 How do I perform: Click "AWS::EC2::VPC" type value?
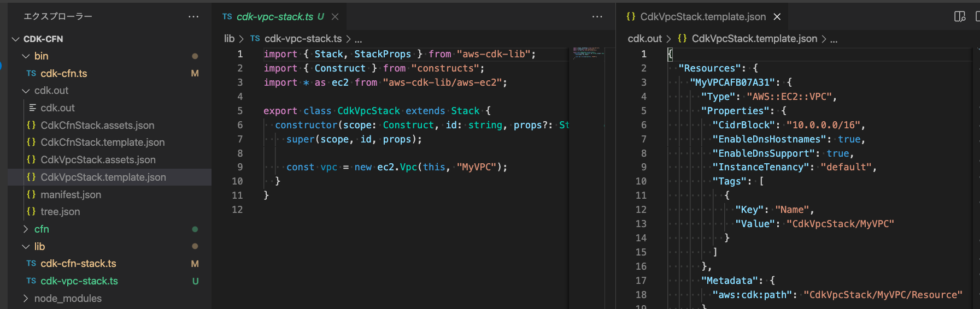789,97
